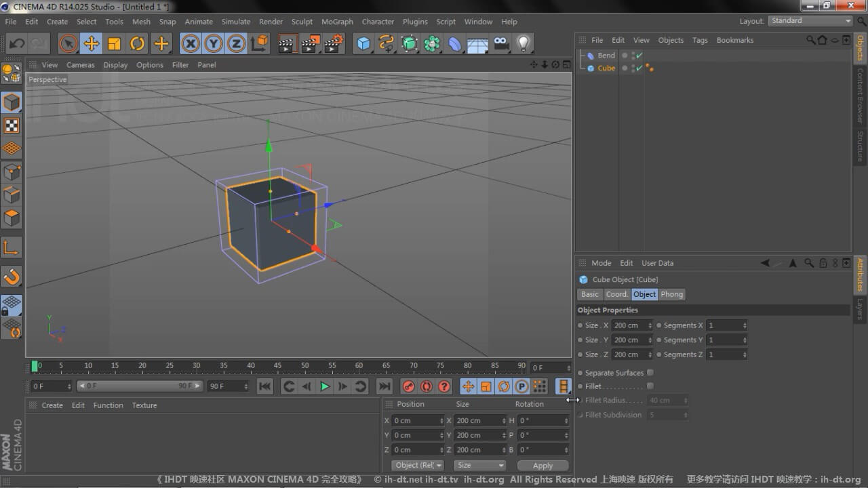Render to Picture Viewer
Viewport: 868px width, 488px height.
tap(311, 44)
